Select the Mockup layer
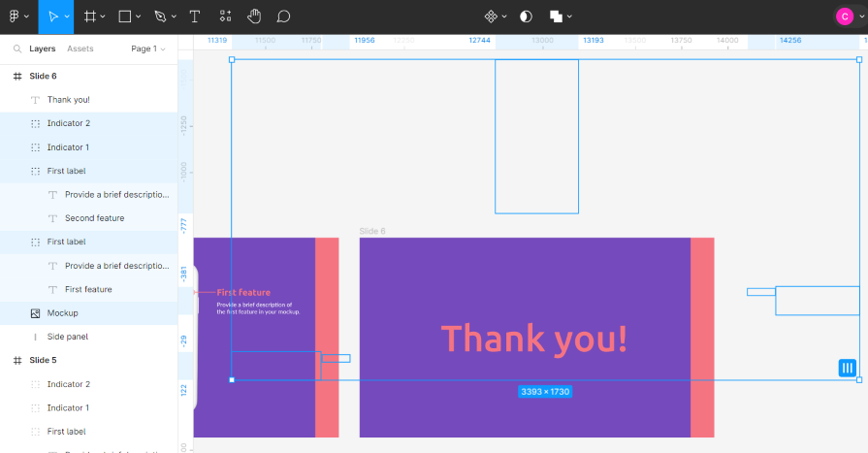The image size is (868, 453). coord(62,313)
